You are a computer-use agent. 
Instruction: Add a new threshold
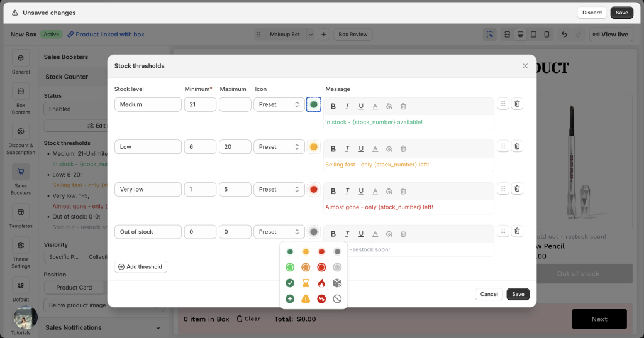tap(140, 267)
